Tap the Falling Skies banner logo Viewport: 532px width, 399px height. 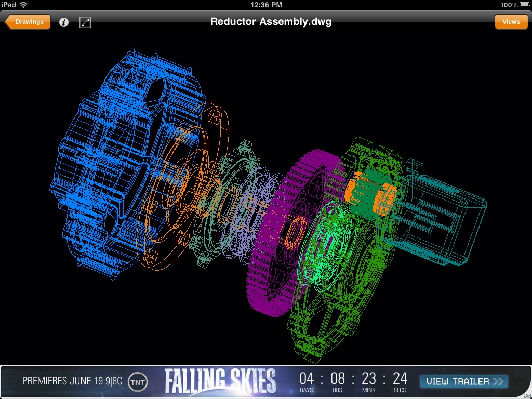coord(220,381)
